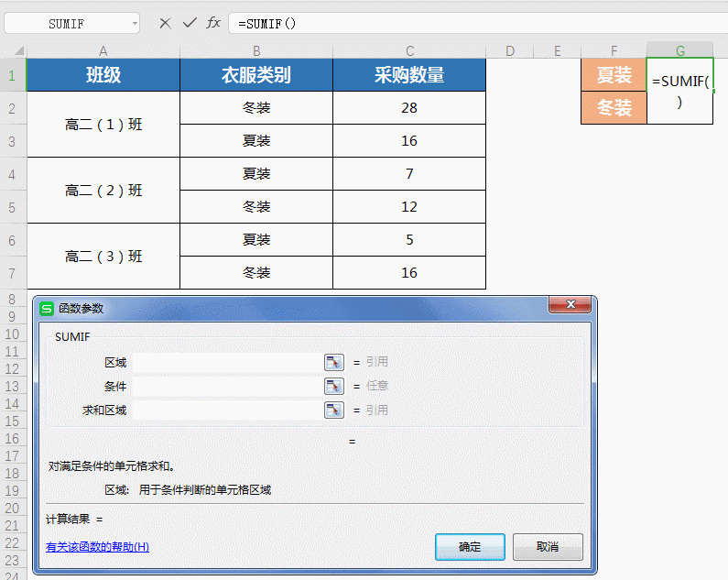728x580 pixels.
Task: Click the 班级 header cell
Action: [x=103, y=75]
